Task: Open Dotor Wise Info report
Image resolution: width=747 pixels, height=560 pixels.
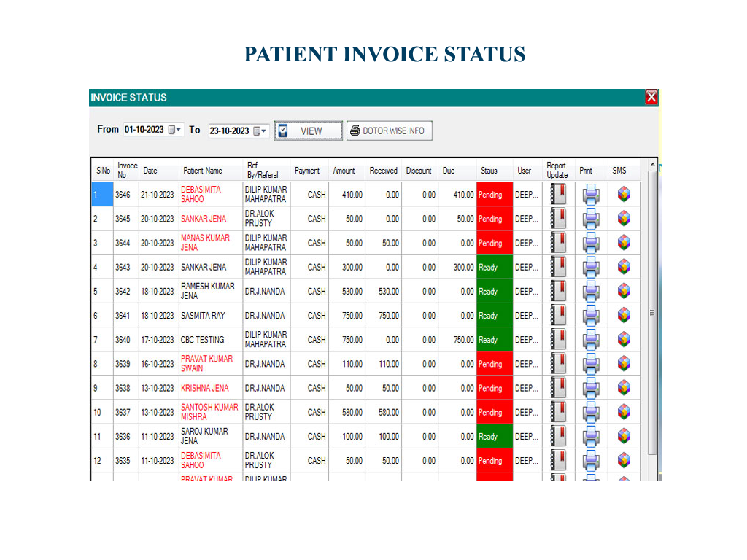Action: 389,131
